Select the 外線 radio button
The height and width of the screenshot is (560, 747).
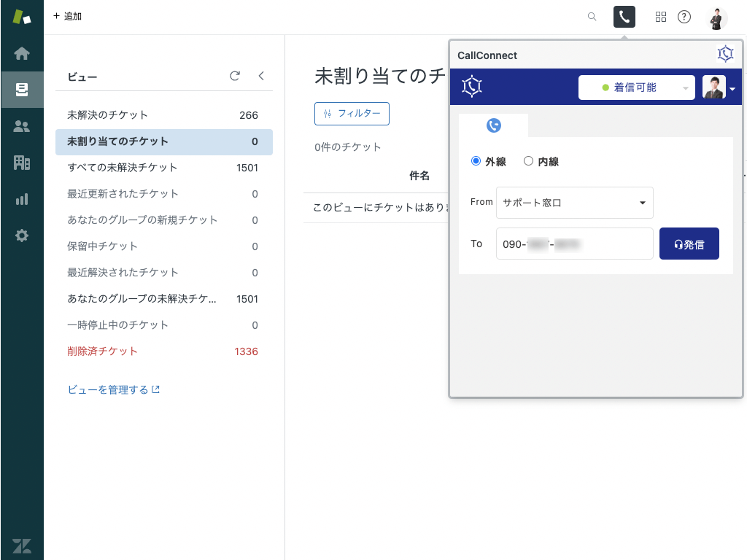point(476,162)
